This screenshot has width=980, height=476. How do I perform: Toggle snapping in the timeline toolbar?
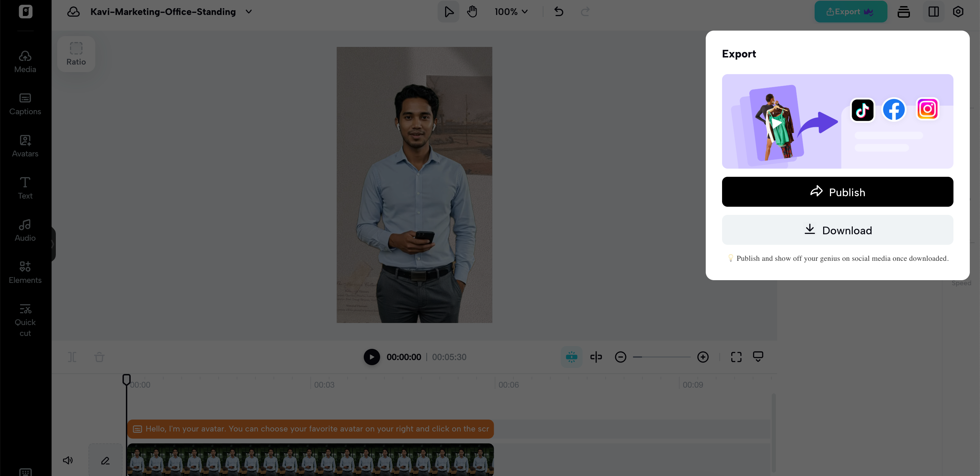571,357
